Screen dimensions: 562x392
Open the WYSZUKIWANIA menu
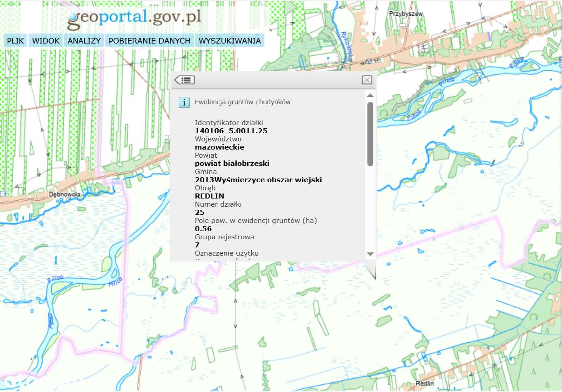(230, 40)
